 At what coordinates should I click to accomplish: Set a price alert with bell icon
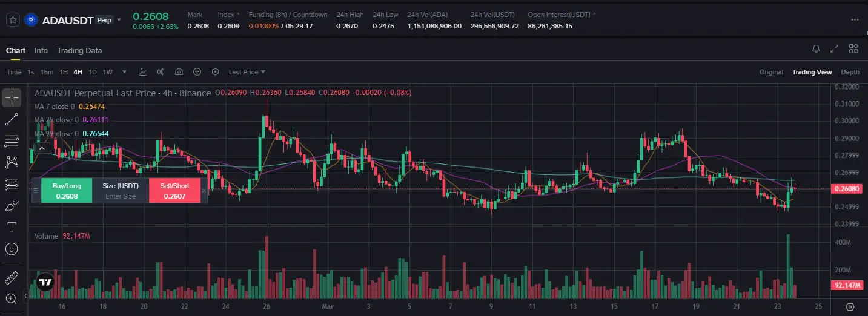(x=816, y=49)
